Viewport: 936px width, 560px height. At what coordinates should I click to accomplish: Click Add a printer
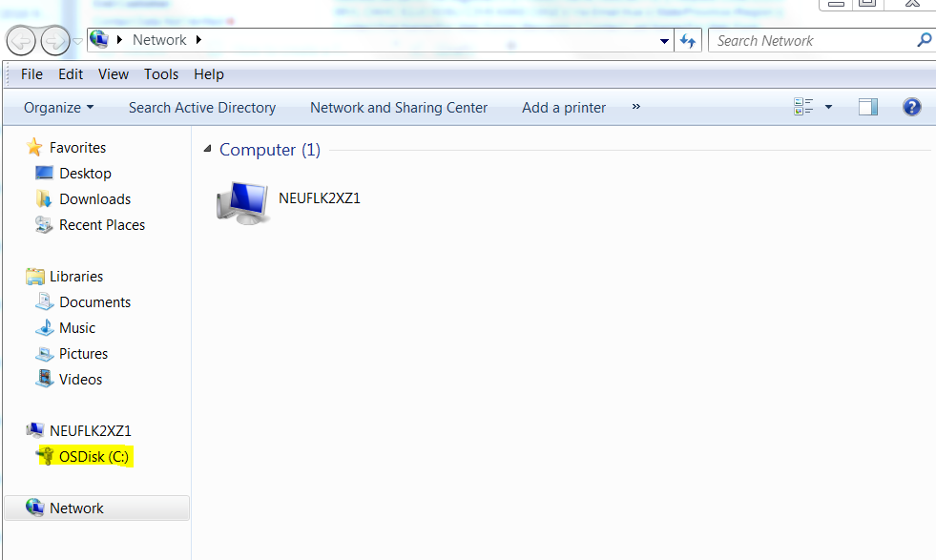point(564,108)
